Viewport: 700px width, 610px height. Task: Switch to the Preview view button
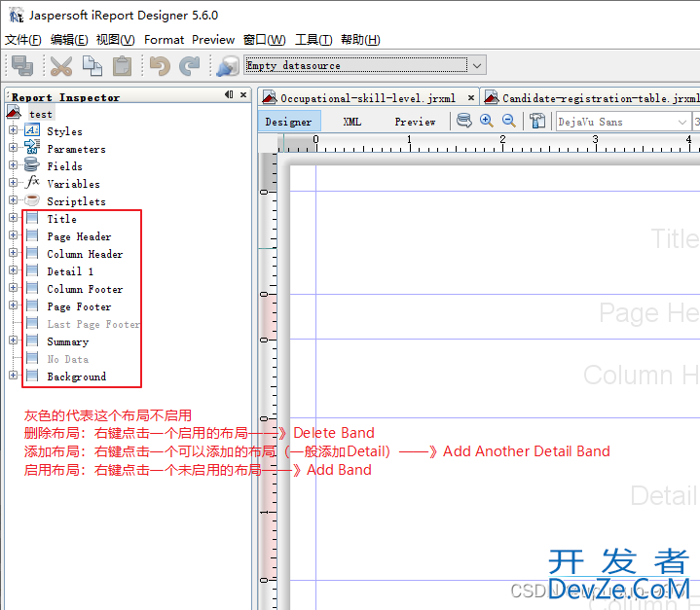coord(415,122)
